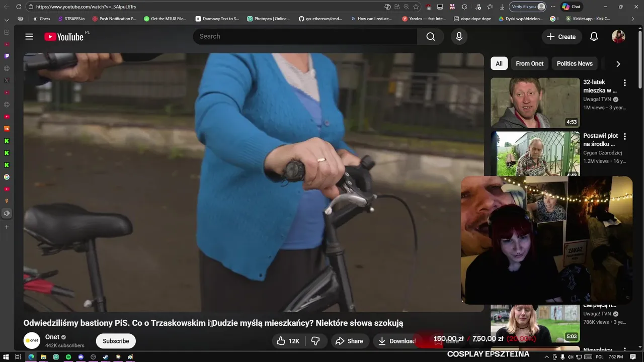Open options for Postawił płot video

pos(625,136)
